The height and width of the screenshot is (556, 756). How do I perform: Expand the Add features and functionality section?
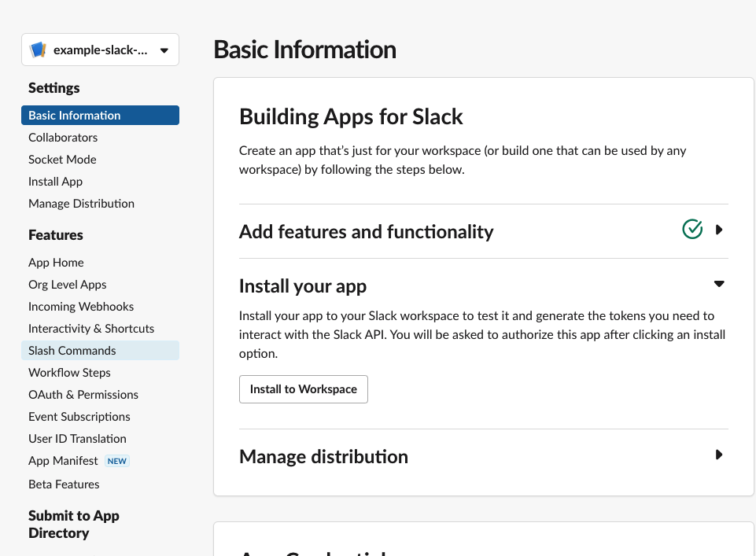719,230
